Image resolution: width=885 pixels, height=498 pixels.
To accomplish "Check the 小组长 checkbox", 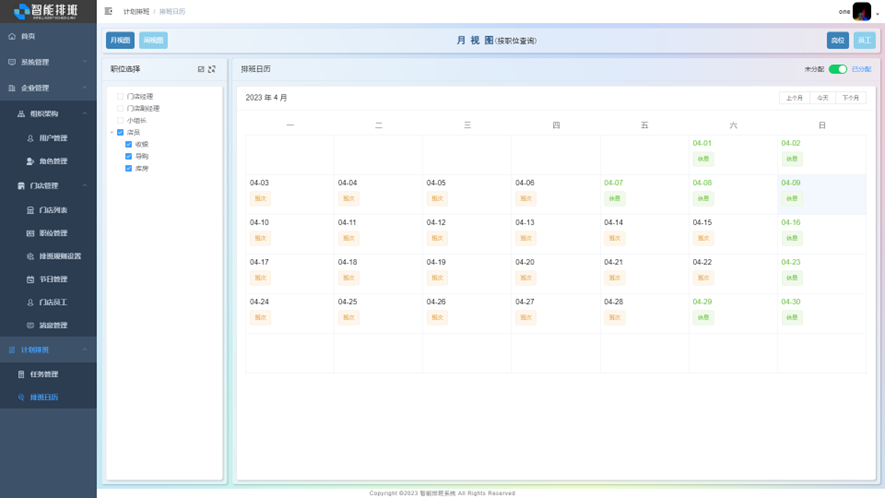I will click(120, 120).
